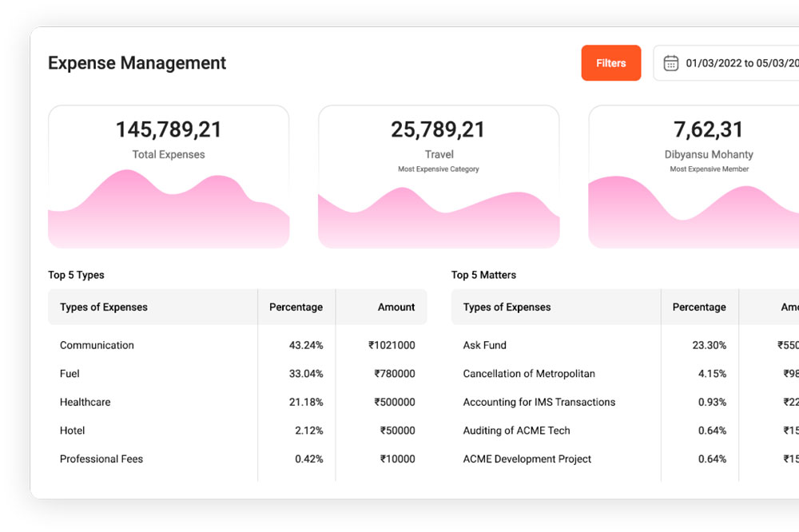Select the Most Expensive Category caption
Screen dimensions: 799x532
pos(439,169)
